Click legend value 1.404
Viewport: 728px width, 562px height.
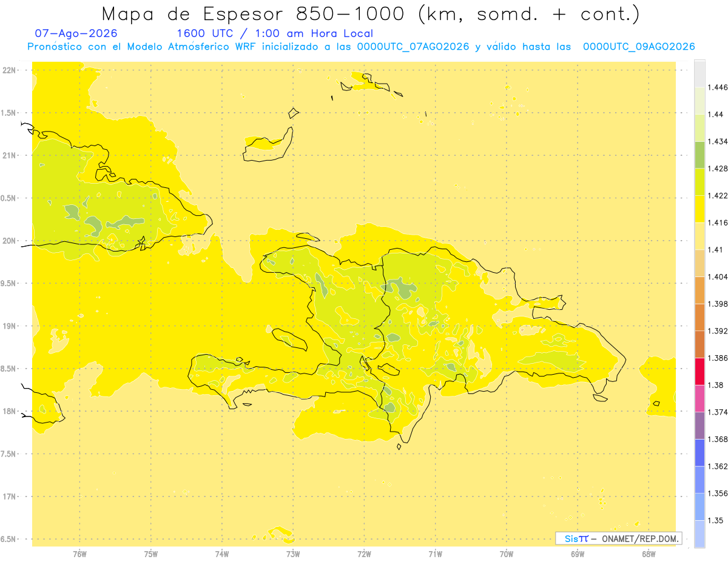[717, 276]
